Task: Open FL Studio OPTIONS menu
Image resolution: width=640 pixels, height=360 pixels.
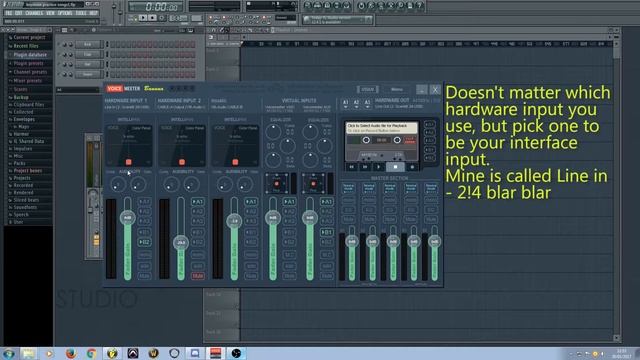Action: [65, 13]
